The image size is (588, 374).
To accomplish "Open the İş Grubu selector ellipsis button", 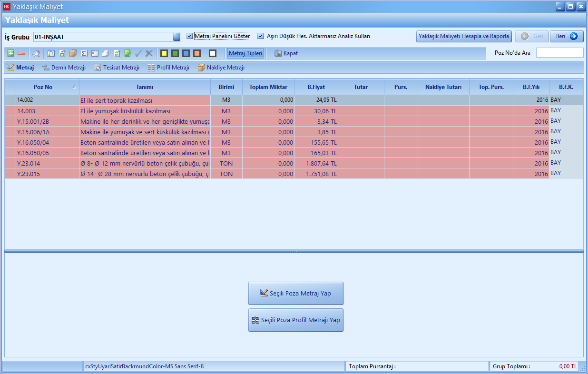I will coord(176,37).
